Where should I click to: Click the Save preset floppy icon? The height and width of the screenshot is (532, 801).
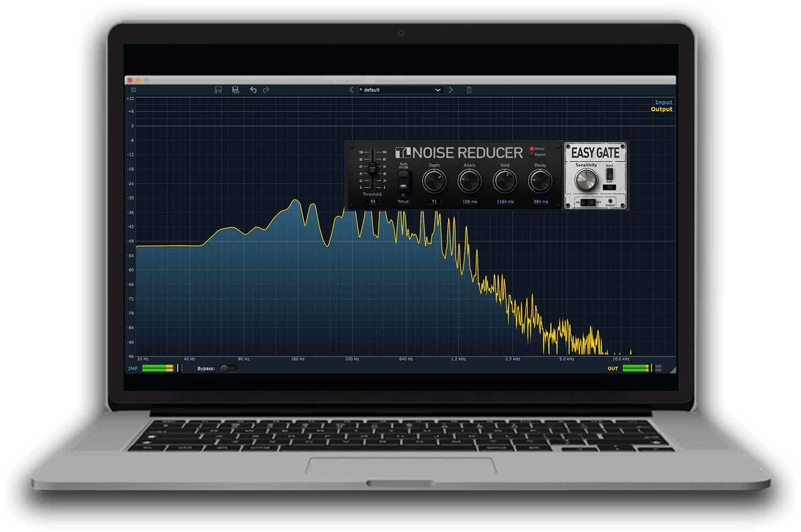click(218, 90)
